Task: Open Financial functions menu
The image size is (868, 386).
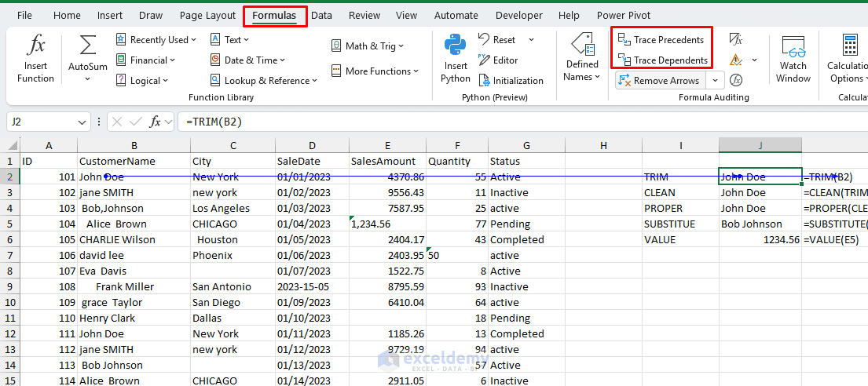Action: tap(145, 60)
